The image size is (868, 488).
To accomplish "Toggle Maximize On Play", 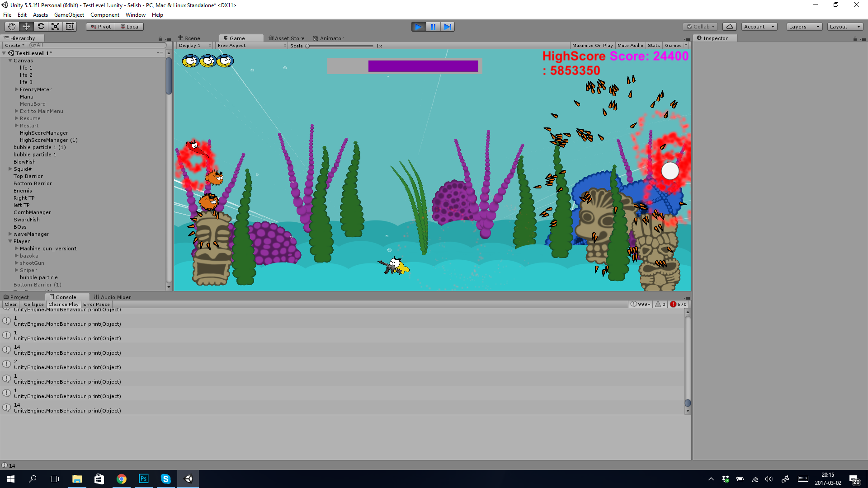I will 592,46.
